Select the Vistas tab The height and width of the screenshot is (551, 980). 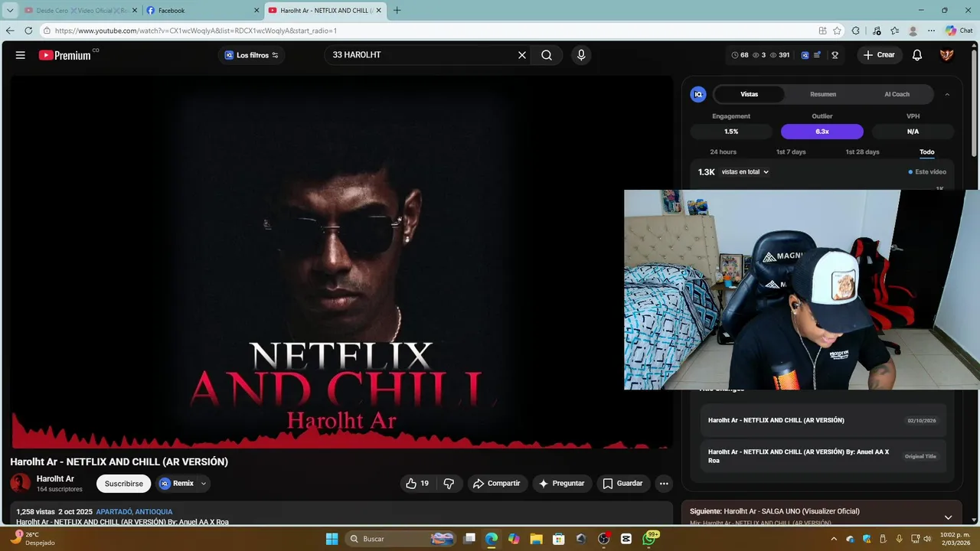click(x=749, y=94)
